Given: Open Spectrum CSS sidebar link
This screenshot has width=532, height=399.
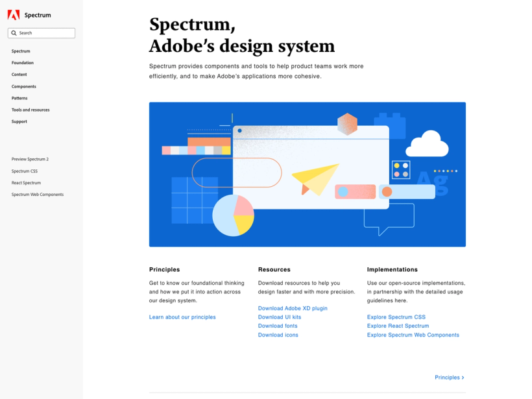Looking at the screenshot, I should 25,171.
